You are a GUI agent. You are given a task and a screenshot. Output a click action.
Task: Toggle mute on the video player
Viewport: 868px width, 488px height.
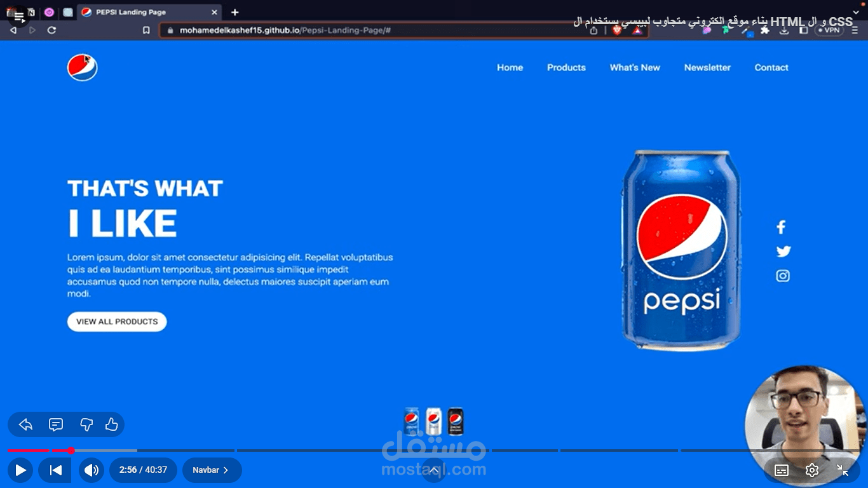tap(91, 470)
